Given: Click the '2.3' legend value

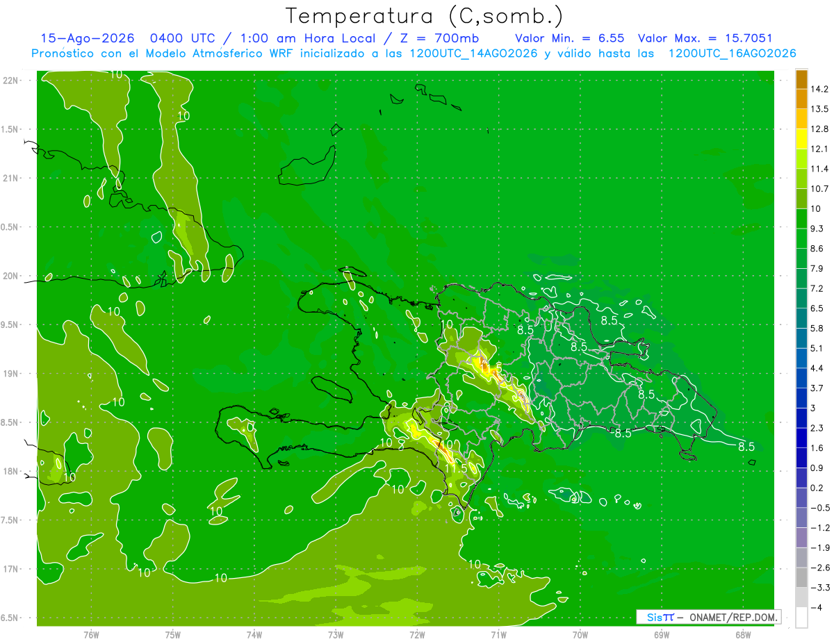Looking at the screenshot, I should pyautogui.click(x=818, y=428).
